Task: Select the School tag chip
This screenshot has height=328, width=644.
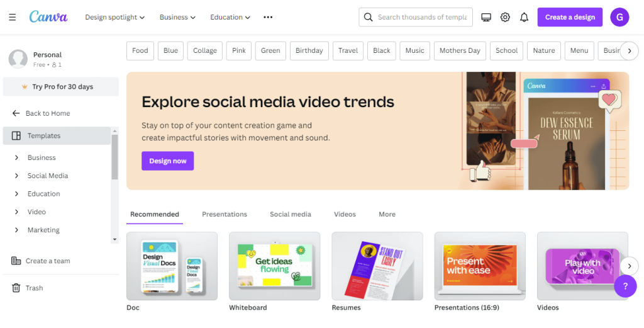Action: pos(506,50)
